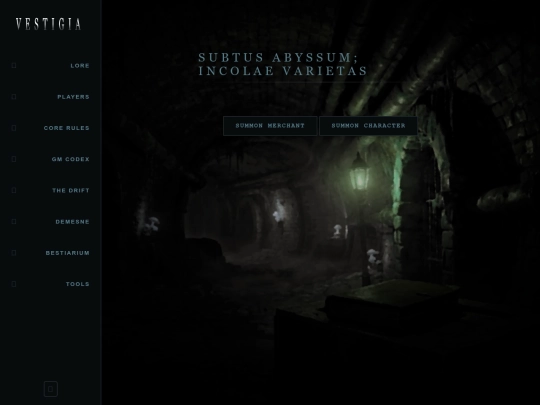Click the icon beside The Drift
This screenshot has width=540, height=405.
[x=14, y=190]
